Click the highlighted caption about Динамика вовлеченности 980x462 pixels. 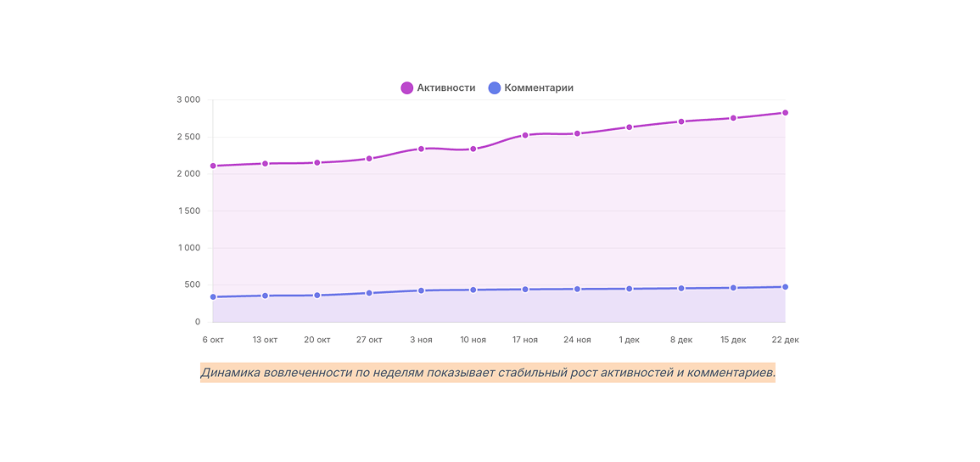coord(488,373)
